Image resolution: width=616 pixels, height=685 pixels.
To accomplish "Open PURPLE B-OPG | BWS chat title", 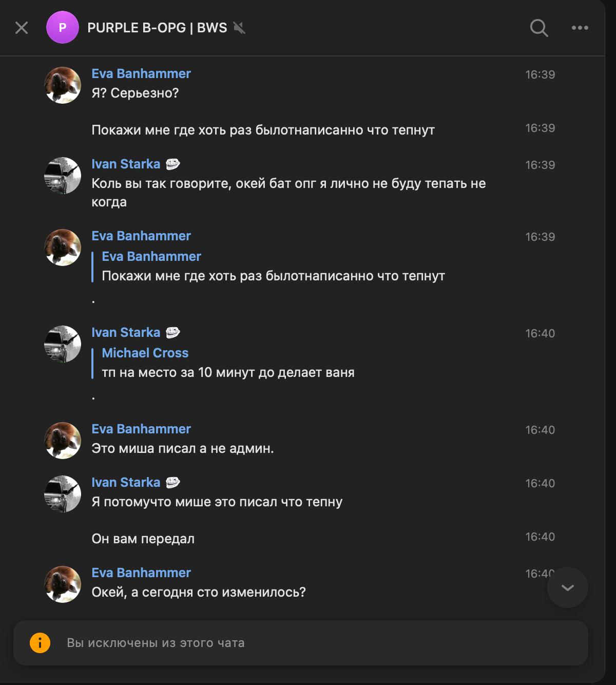I will pos(157,28).
